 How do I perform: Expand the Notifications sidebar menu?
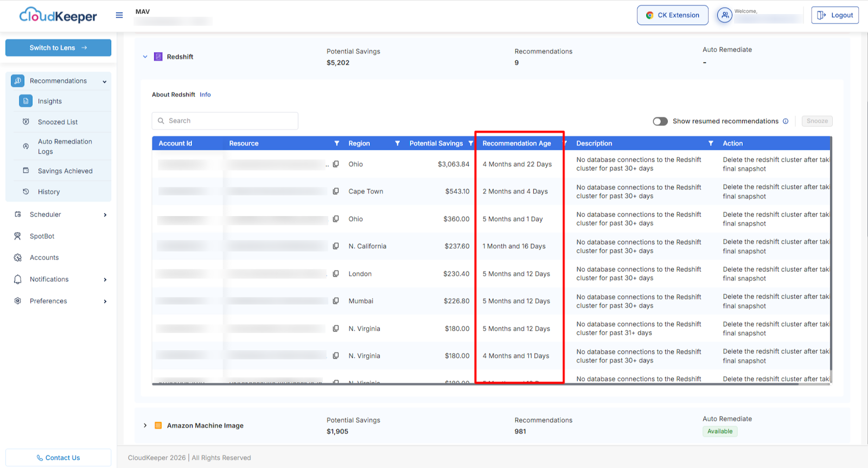coord(105,280)
